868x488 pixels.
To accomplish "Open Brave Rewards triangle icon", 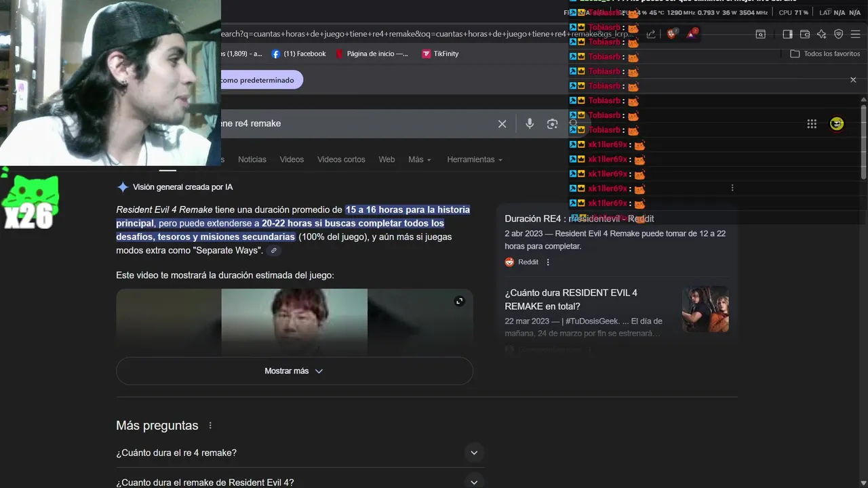I will pyautogui.click(x=692, y=34).
